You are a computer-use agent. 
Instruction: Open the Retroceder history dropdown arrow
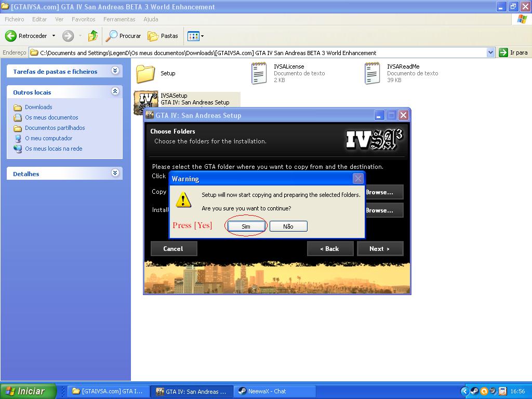coord(54,36)
